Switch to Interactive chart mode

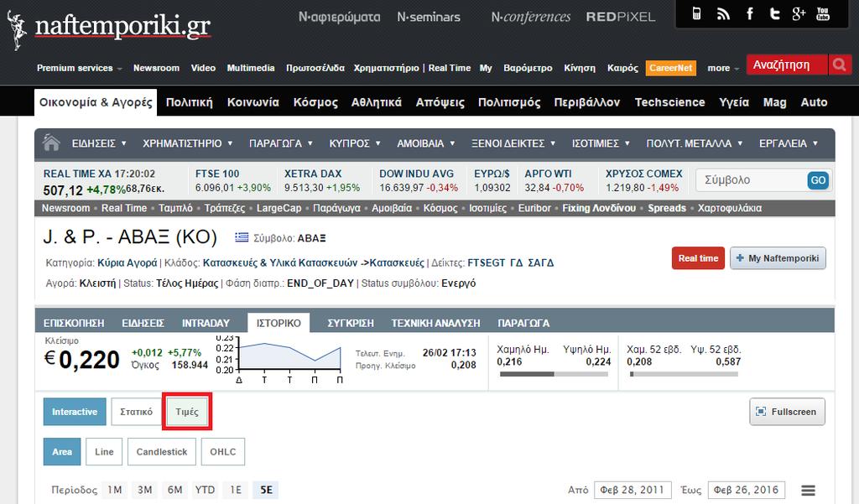[75, 412]
